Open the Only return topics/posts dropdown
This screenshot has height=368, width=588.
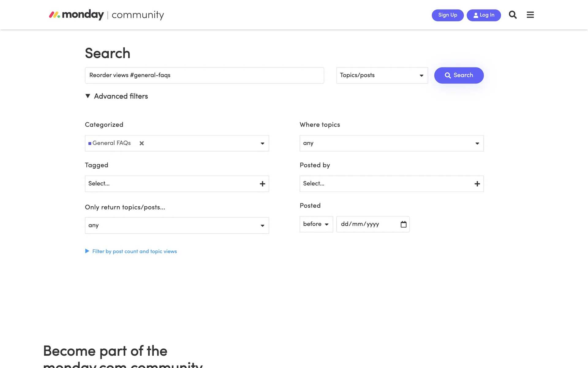[x=177, y=225]
